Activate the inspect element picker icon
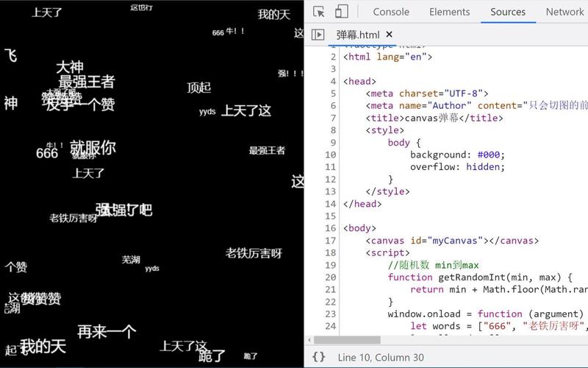Viewport: 588px width, 368px height. pos(319,12)
